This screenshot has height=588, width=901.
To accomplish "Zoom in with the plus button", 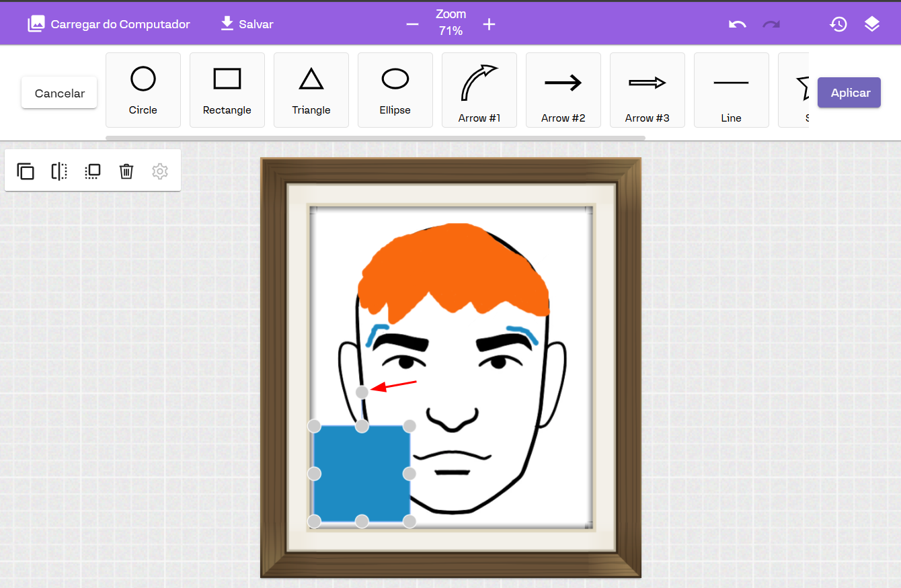I will pyautogui.click(x=489, y=25).
